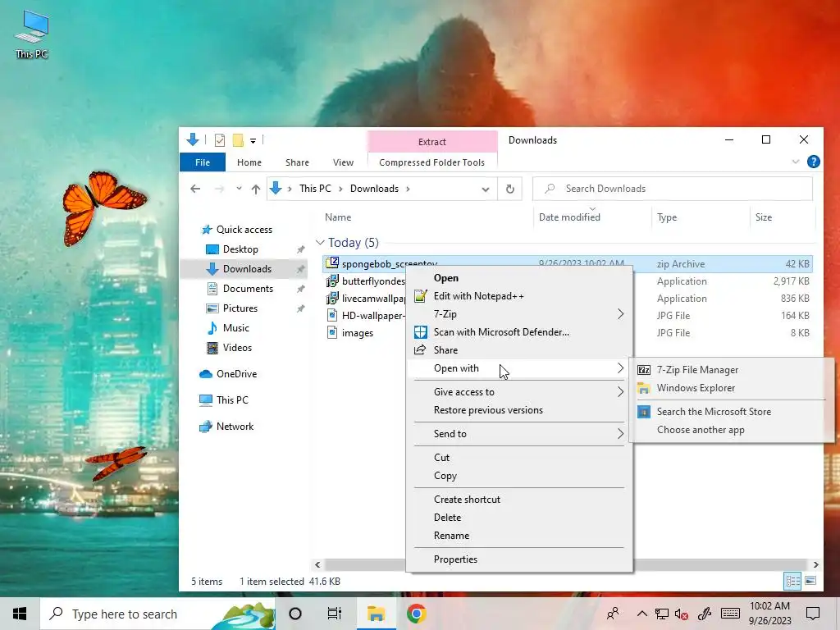Open the File explorer Help icon
Screen dimensions: 840x630
click(813, 162)
